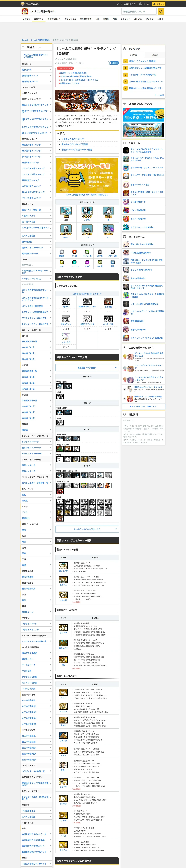Open まだまだあります、無料ゲーム！ button
Screen dimensions: 186x868
144,406
